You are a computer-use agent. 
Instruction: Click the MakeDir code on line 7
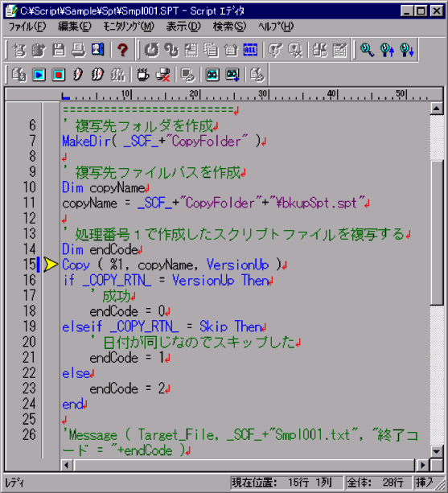pos(161,141)
